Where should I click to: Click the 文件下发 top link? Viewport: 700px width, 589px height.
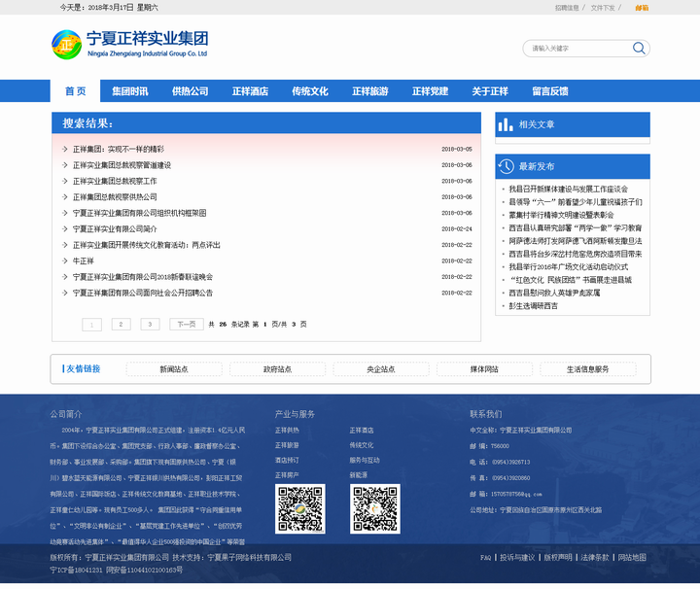[603, 8]
